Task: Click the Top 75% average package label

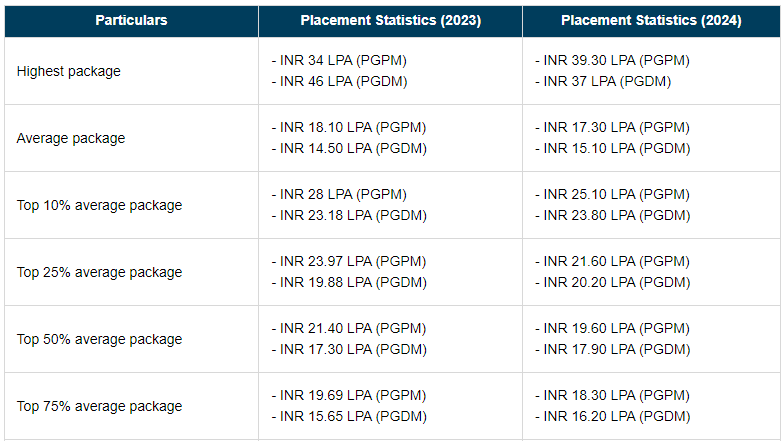Action: coord(99,406)
